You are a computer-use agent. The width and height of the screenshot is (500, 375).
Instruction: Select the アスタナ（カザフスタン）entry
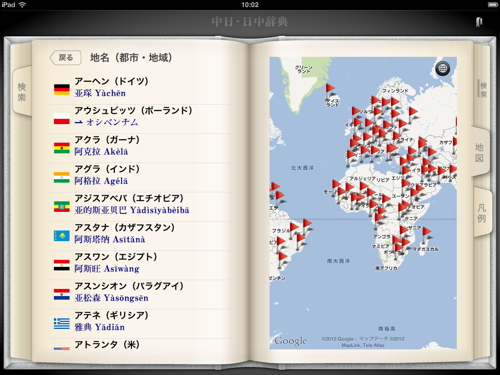tap(140, 236)
